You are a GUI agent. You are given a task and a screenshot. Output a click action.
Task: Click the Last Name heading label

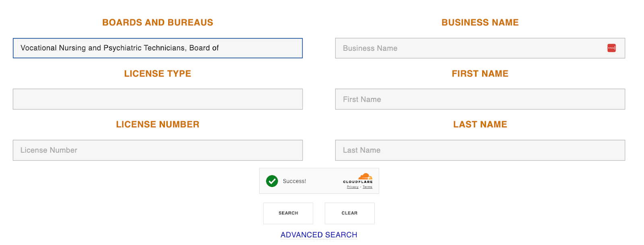[x=480, y=125]
